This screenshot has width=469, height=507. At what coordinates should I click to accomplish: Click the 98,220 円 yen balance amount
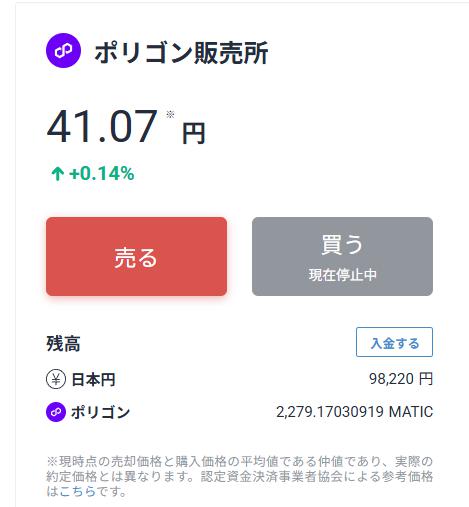click(401, 379)
